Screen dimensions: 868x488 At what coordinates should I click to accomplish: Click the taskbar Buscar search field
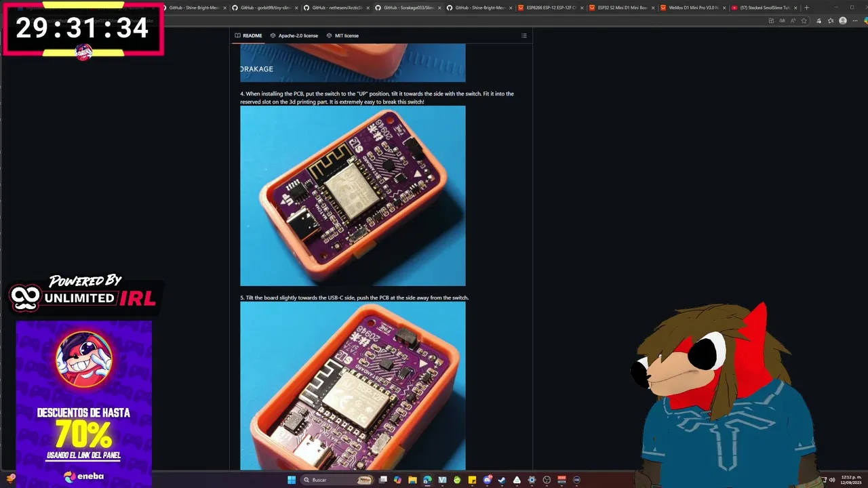[x=337, y=480]
